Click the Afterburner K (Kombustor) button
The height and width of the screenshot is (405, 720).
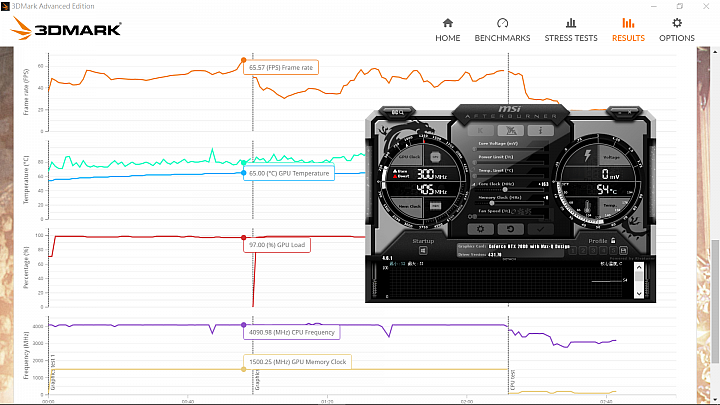point(480,130)
